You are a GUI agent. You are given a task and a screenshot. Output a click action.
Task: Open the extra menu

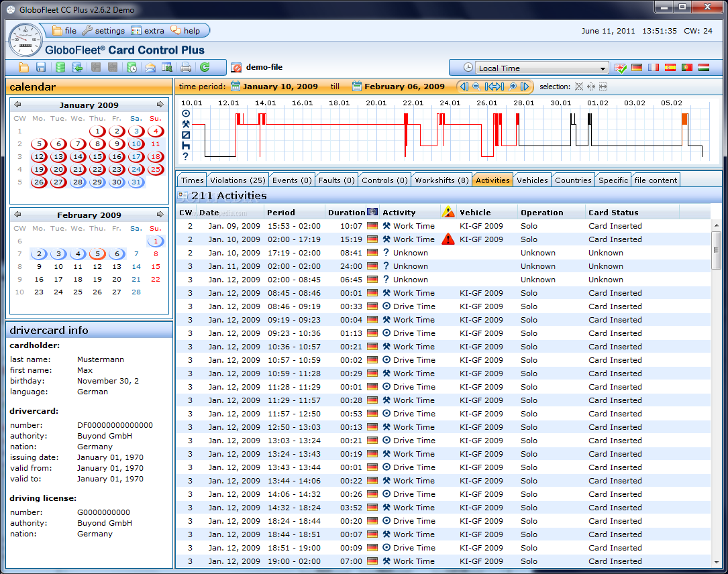[x=148, y=31]
